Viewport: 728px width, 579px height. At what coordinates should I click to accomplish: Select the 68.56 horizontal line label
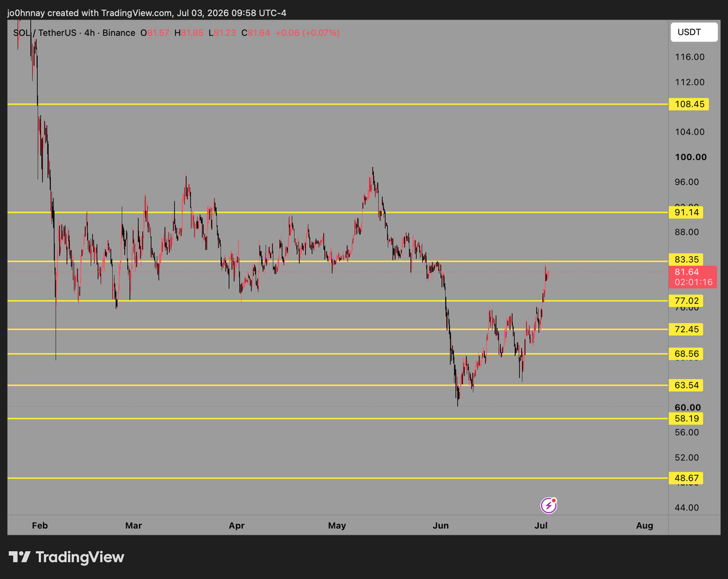pyautogui.click(x=686, y=353)
